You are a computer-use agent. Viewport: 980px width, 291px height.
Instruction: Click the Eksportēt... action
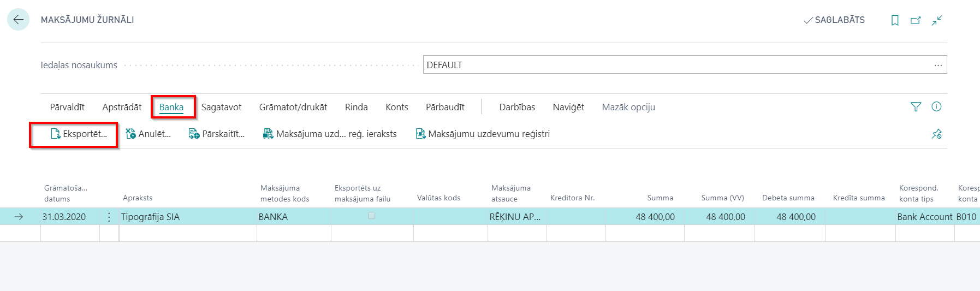pyautogui.click(x=79, y=134)
